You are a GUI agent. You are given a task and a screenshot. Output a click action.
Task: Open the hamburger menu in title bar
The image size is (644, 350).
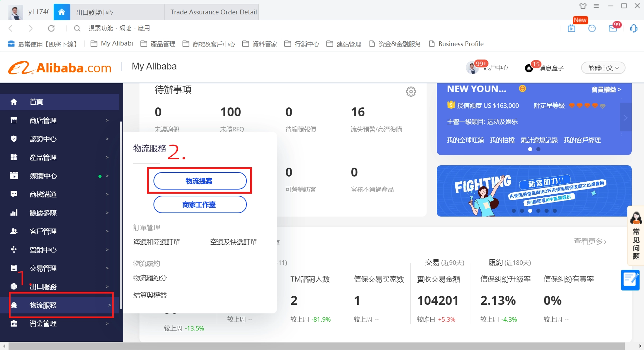(x=596, y=6)
